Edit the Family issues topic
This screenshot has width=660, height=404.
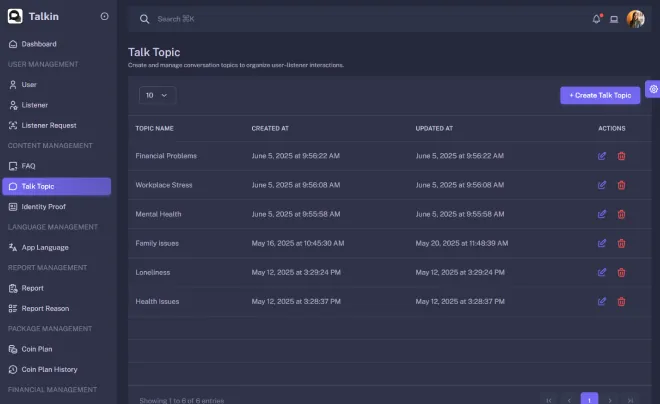pos(602,243)
